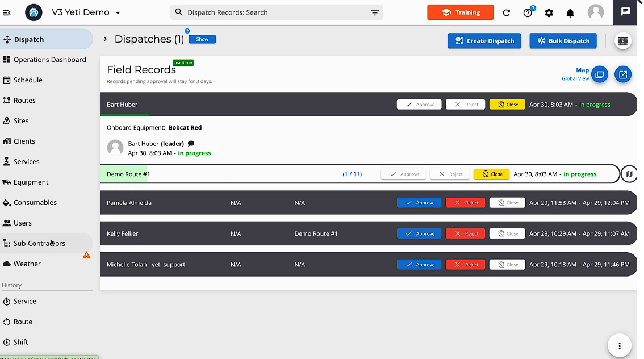Reject Kelly Felker's field record

[x=465, y=233]
